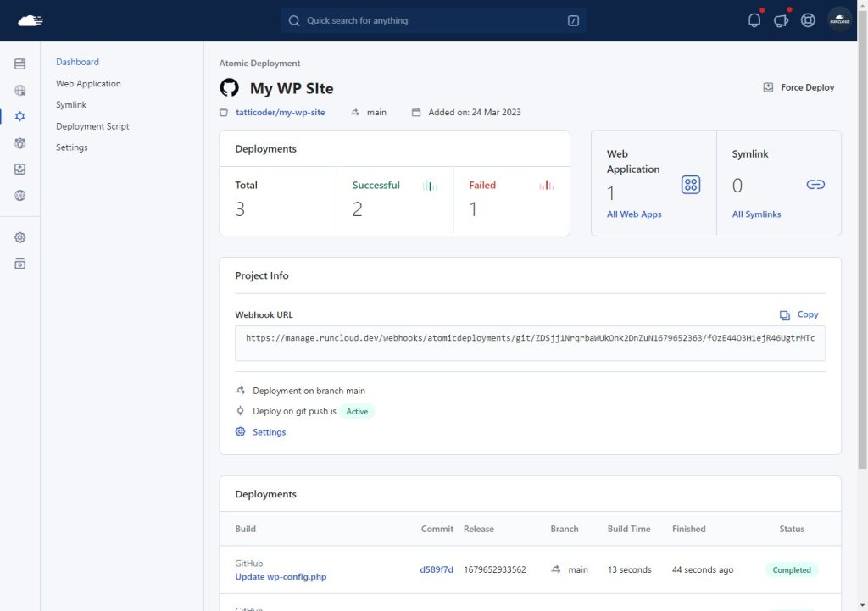Open the announcements megaphone icon

pyautogui.click(x=781, y=20)
